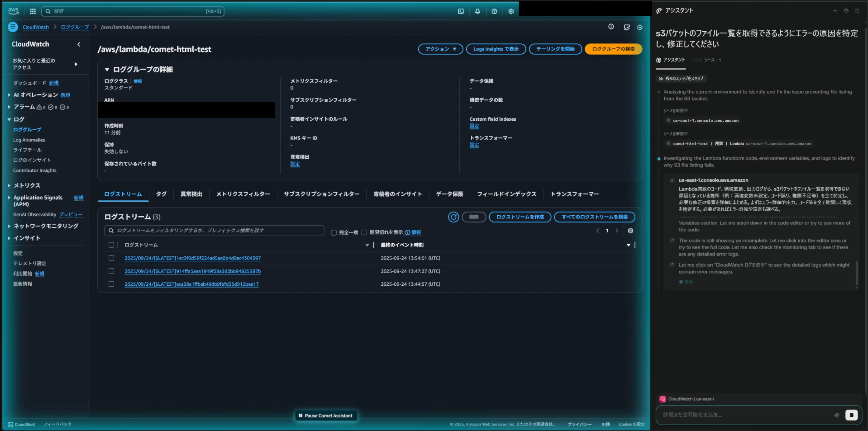This screenshot has width=868, height=431.
Task: Open the AWS services grid menu
Action: 33,11
